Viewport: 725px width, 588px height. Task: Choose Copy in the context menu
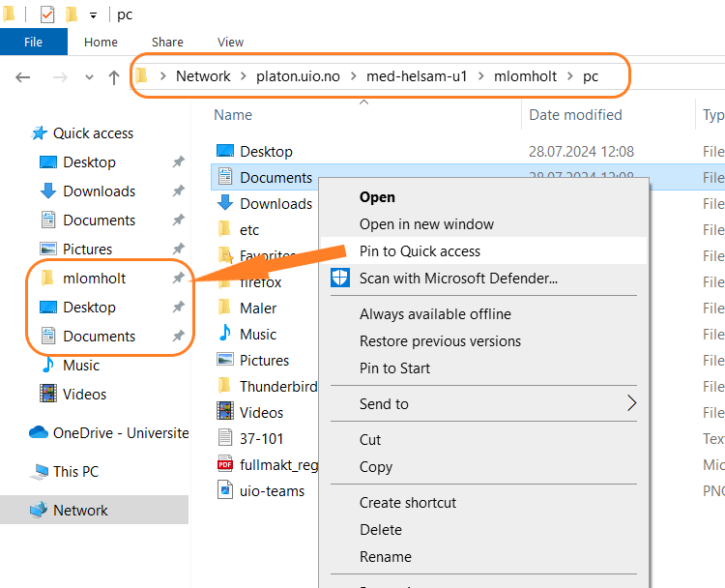(376, 467)
